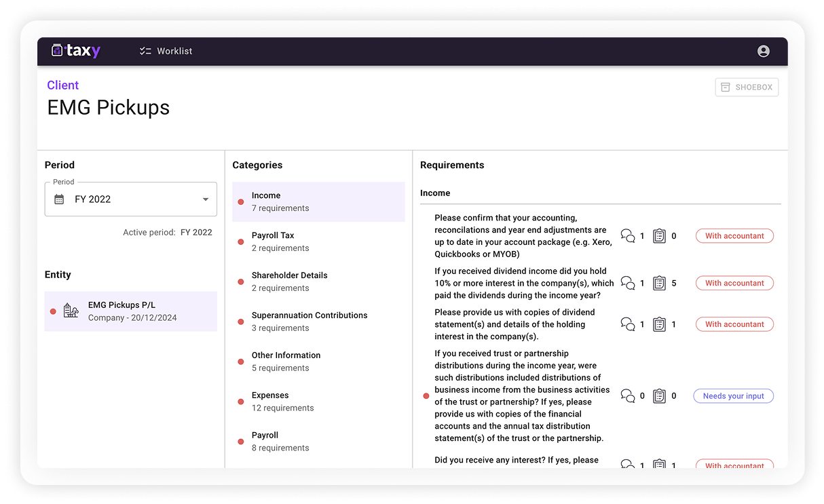This screenshot has width=824, height=504.
Task: Click the Active period FY 2022 text
Action: click(x=168, y=232)
